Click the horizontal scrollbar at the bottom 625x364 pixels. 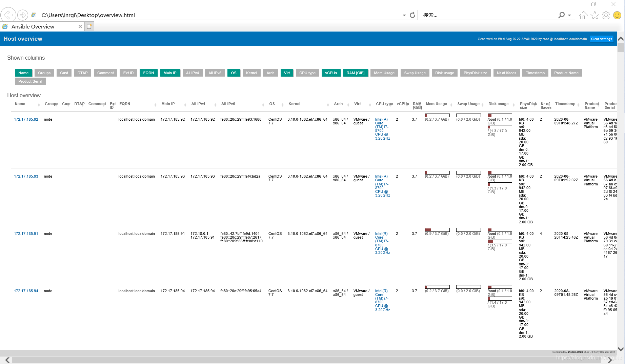305,360
